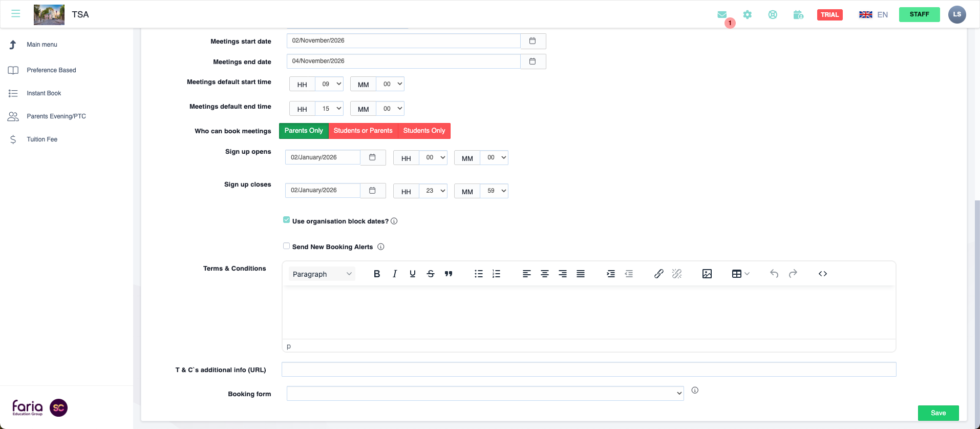This screenshot has height=429, width=980.
Task: Go to Tuition Fee menu item
Action: 42,139
